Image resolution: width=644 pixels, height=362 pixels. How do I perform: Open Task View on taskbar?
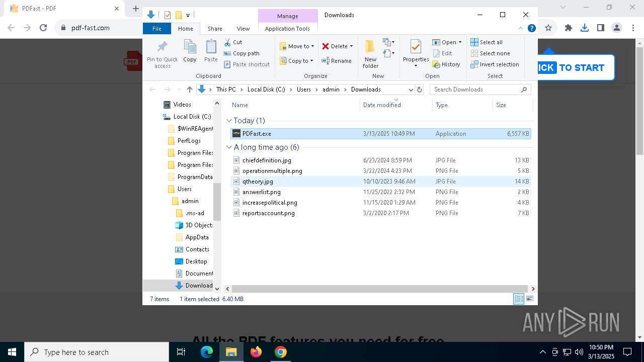[181, 352]
